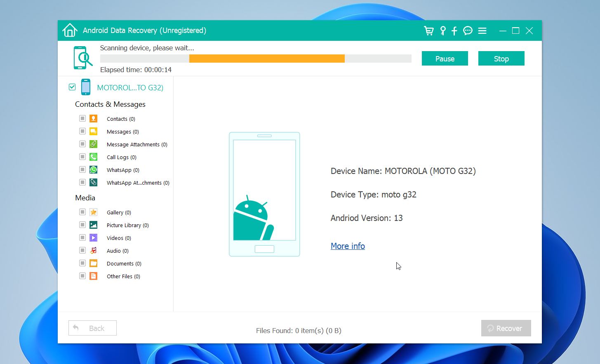This screenshot has width=600, height=364.
Task: Enable the Gallery checkbox
Action: pyautogui.click(x=82, y=212)
